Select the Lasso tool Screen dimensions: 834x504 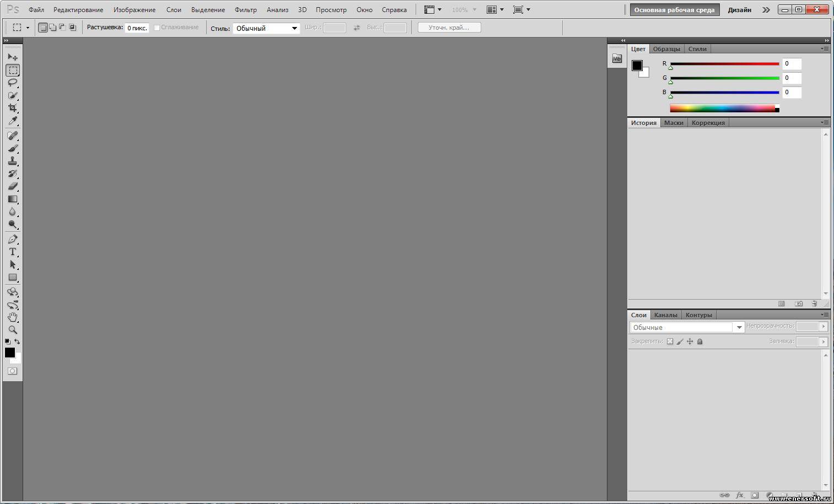[x=13, y=83]
